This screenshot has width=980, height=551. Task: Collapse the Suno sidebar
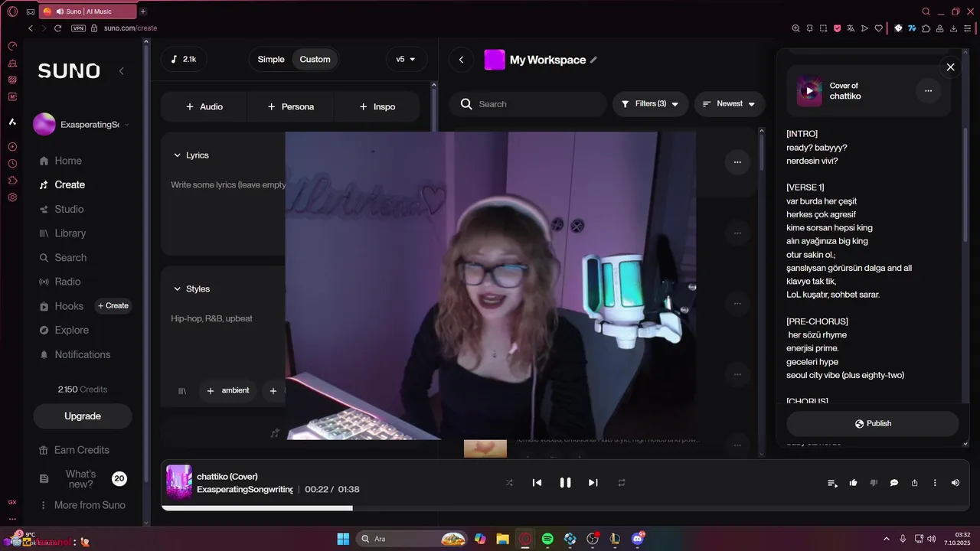pos(121,71)
